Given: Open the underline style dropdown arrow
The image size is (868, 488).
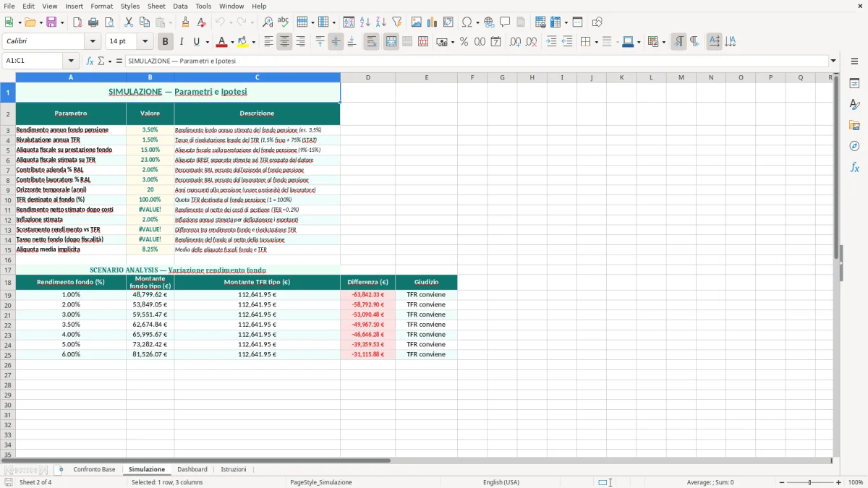Looking at the screenshot, I should [207, 42].
